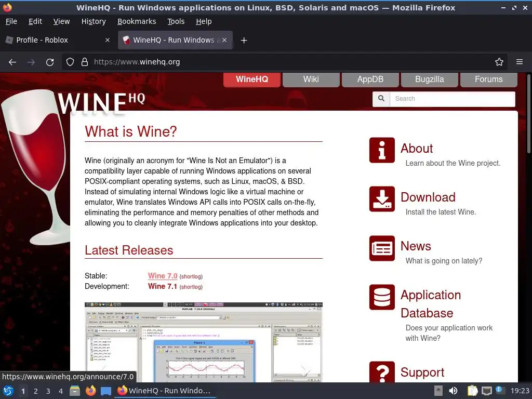Image resolution: width=532 pixels, height=399 pixels.
Task: Open a new tab with plus button
Action: coord(244,41)
